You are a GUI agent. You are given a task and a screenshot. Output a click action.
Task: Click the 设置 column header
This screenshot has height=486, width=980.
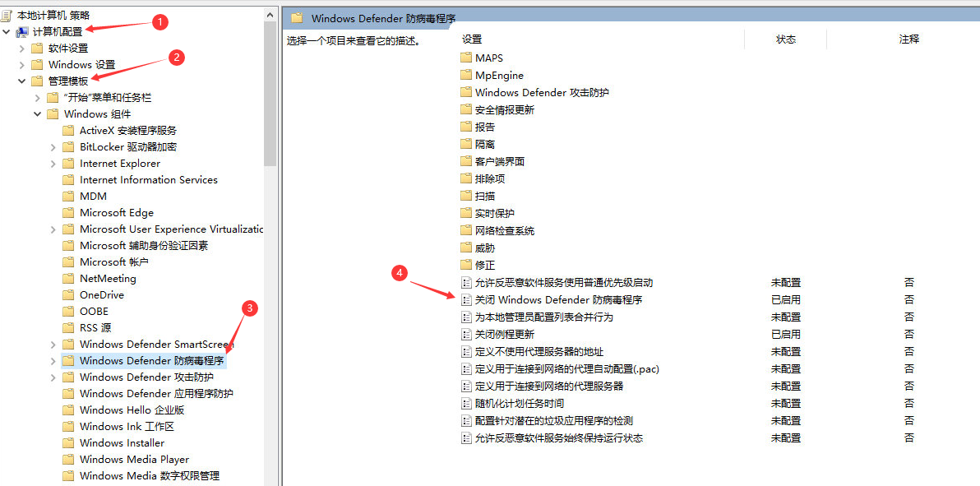tap(472, 39)
